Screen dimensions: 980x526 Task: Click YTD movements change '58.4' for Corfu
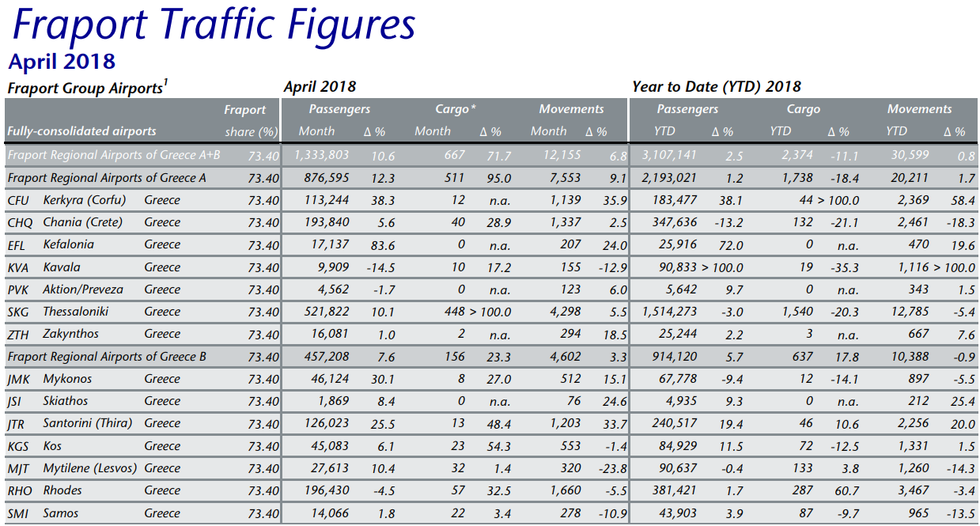(x=963, y=200)
